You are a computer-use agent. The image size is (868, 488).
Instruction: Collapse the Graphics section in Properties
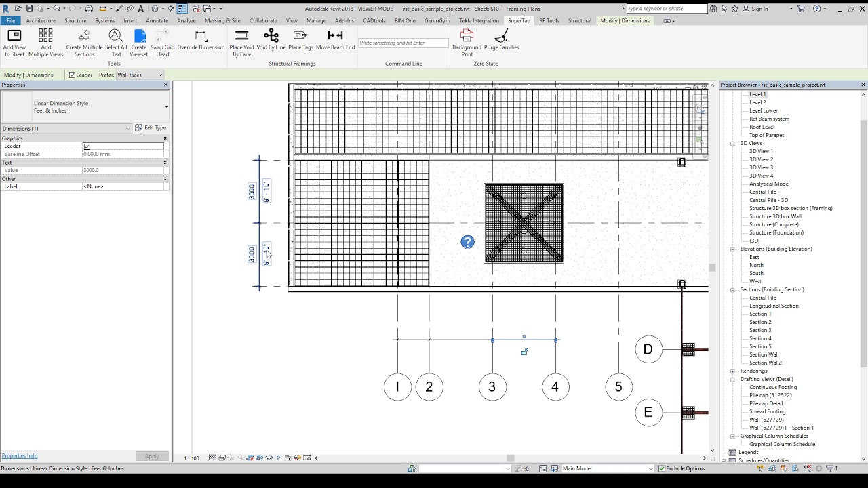tap(165, 138)
